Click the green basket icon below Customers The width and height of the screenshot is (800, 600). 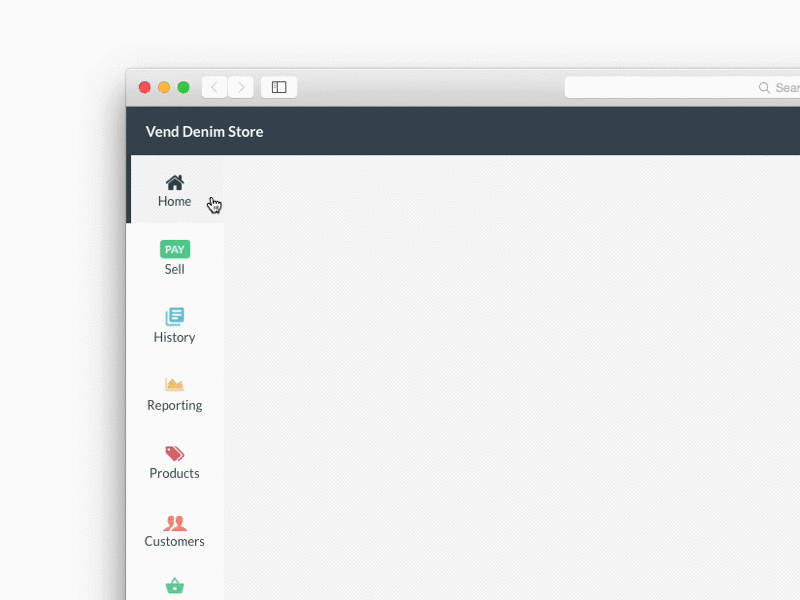[174, 585]
